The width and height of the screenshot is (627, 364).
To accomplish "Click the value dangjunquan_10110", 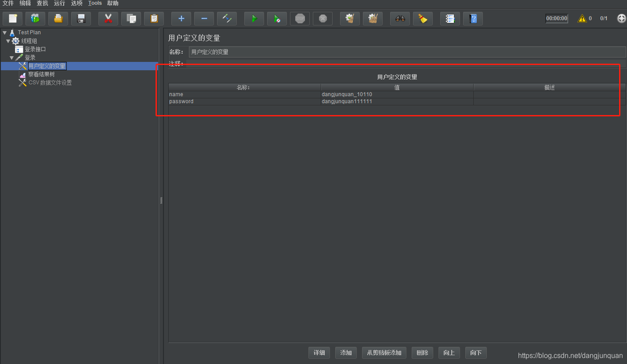I will 397,94.
